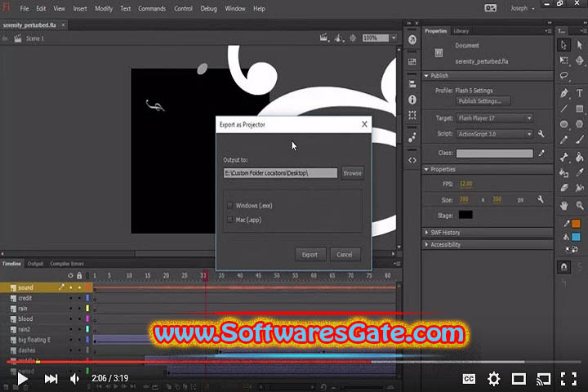
Task: Open the Joseph account dropdown
Action: tap(523, 8)
